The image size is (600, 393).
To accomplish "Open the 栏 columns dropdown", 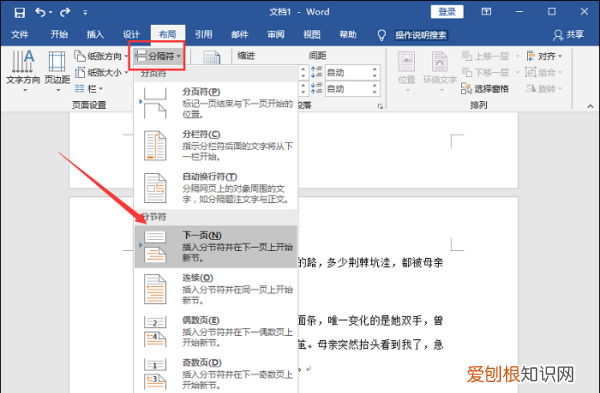I will [89, 89].
